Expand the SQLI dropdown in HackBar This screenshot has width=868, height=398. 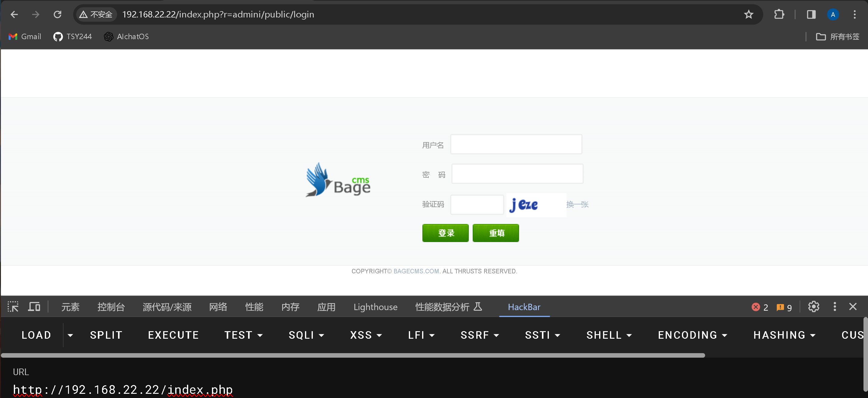pos(306,335)
